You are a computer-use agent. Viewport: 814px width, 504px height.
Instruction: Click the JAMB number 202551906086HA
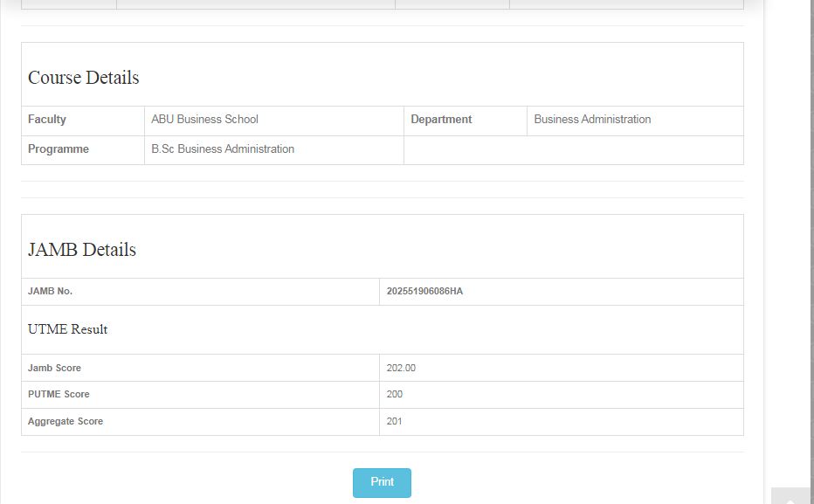[x=424, y=291]
